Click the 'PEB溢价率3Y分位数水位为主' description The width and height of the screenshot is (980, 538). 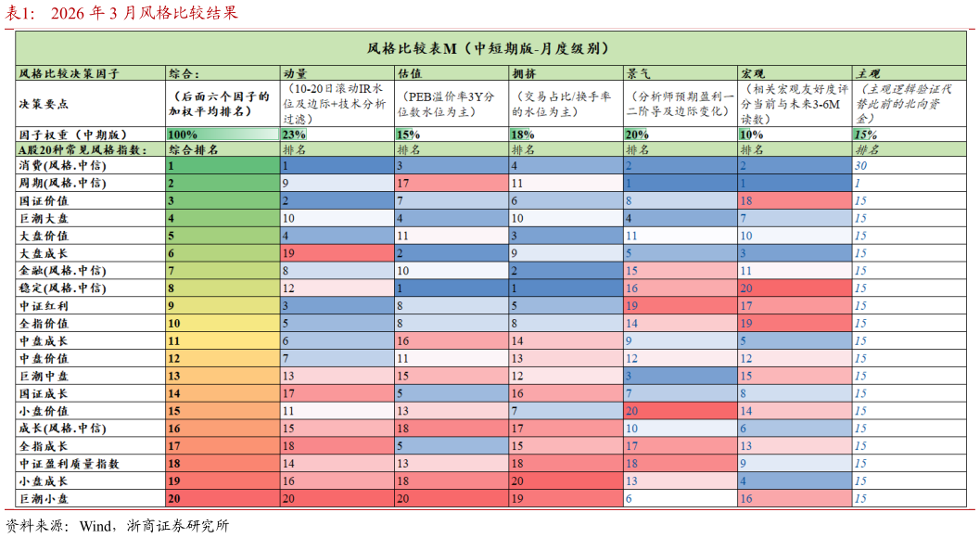click(x=446, y=104)
